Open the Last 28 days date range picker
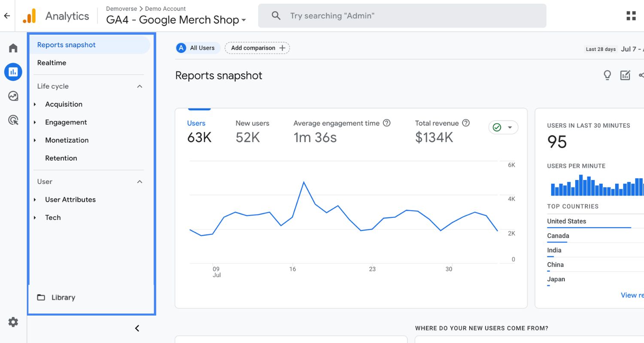Viewport: 644px width, 343px height. pos(614,49)
